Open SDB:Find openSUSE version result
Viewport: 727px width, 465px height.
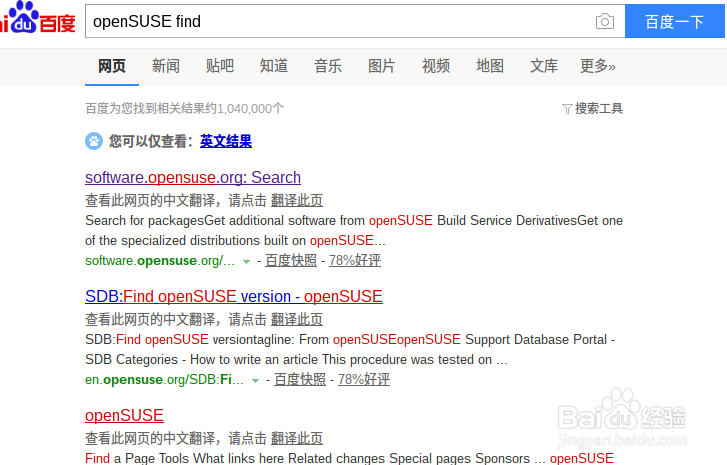tap(234, 297)
